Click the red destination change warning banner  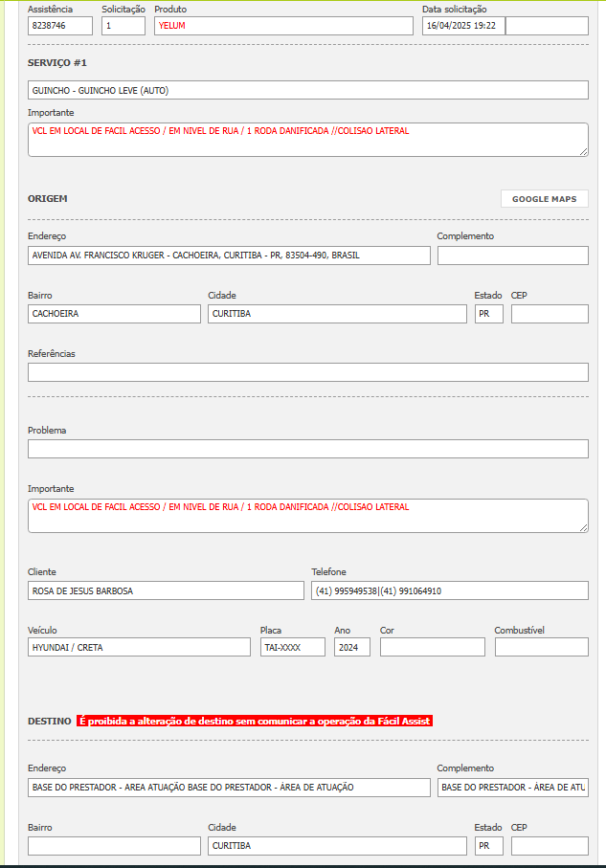click(255, 721)
